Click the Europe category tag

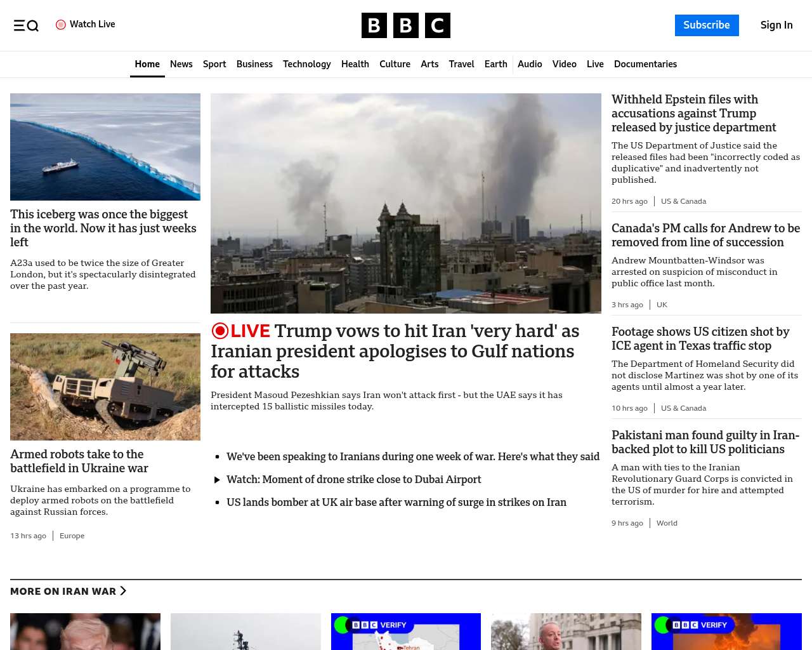[x=72, y=536]
